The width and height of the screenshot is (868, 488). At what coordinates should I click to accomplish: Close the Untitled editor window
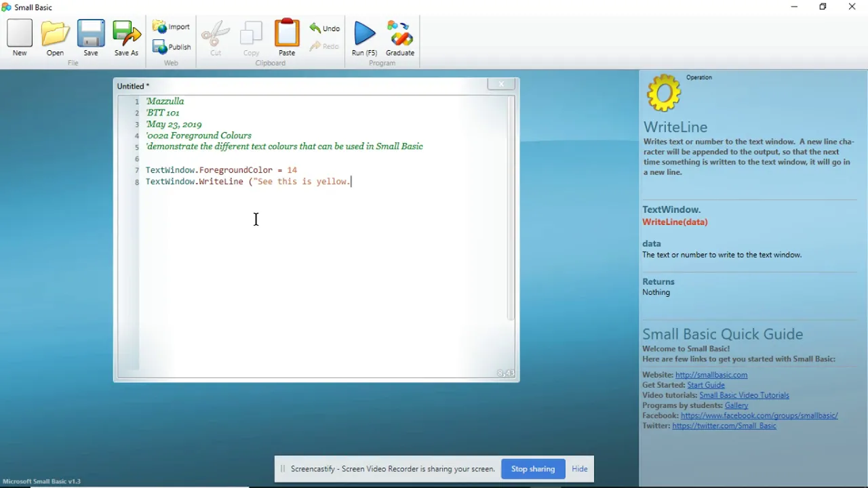501,84
